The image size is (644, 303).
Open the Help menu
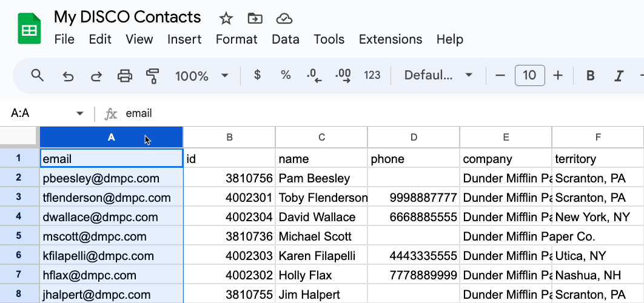[x=450, y=39]
